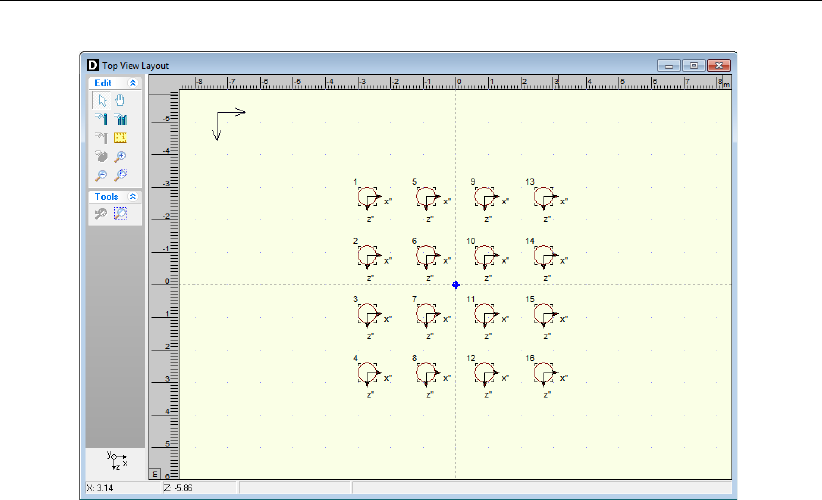Click the Edit panel header label
The height and width of the screenshot is (500, 822).
(103, 83)
